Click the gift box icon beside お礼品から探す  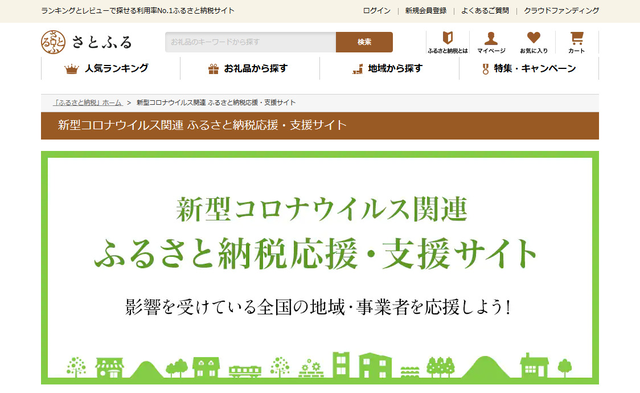click(x=213, y=69)
